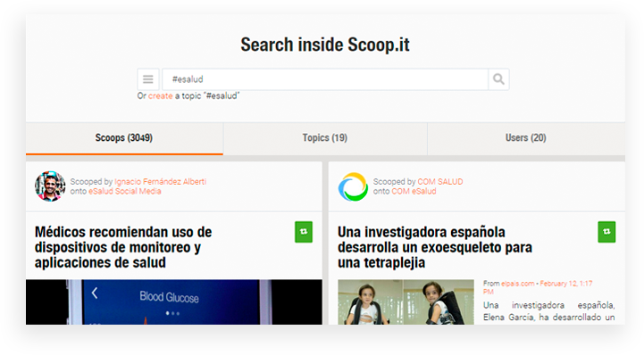Open the search options hamburger menu
The image size is (644, 355).
148,79
